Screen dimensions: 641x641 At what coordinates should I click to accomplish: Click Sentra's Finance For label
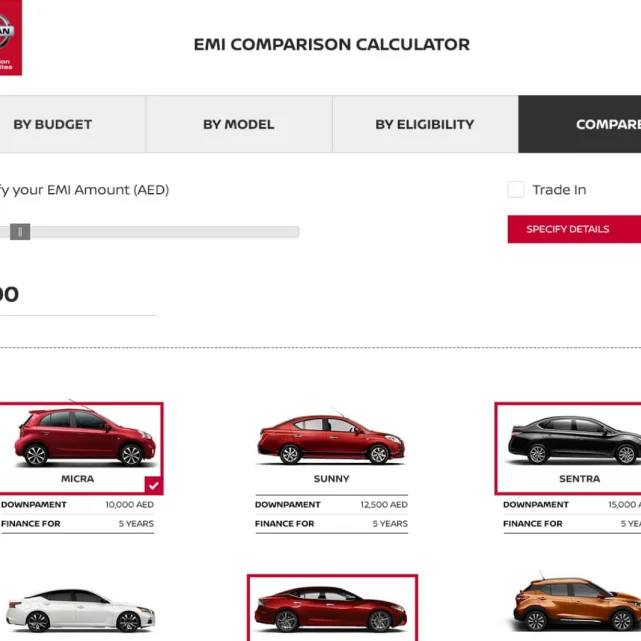pos(533,524)
